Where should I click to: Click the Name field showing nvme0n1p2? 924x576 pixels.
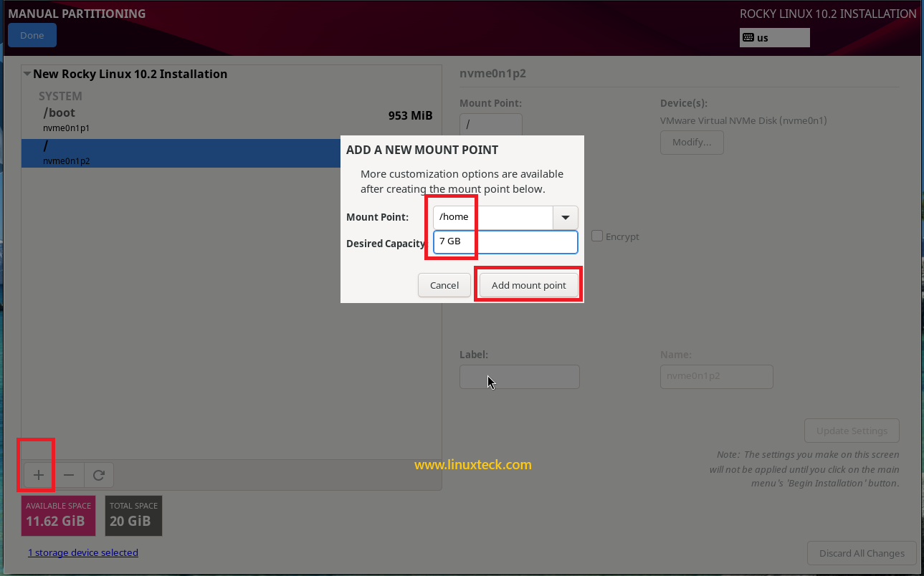[717, 377]
